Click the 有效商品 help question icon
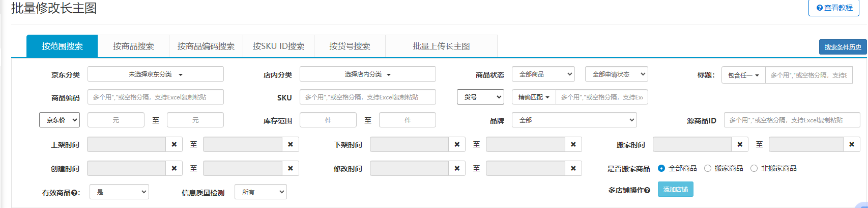 74,193
